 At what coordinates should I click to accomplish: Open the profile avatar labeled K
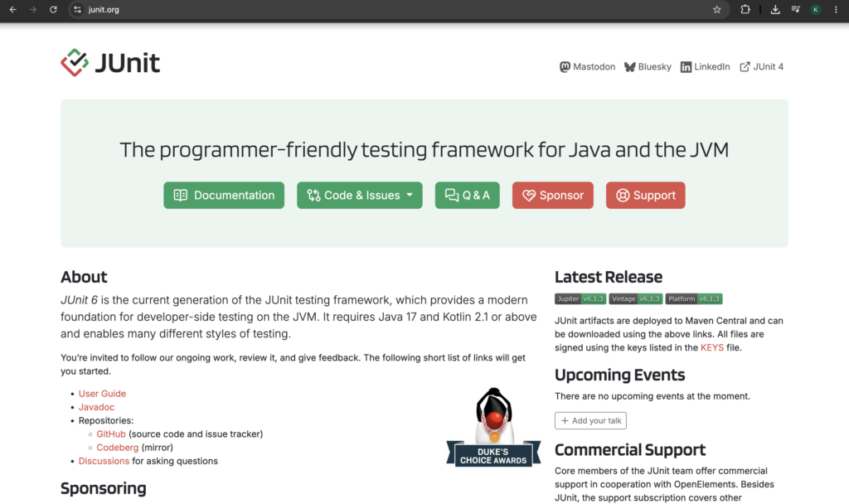click(816, 9)
